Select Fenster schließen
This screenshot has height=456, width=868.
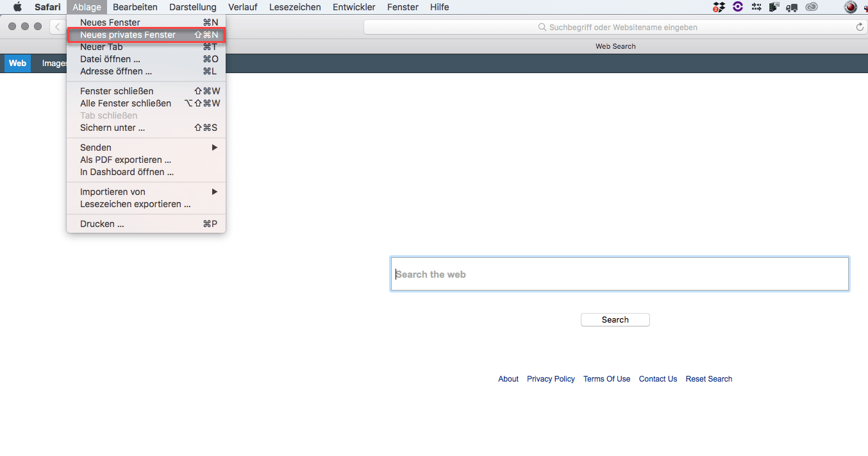point(146,91)
